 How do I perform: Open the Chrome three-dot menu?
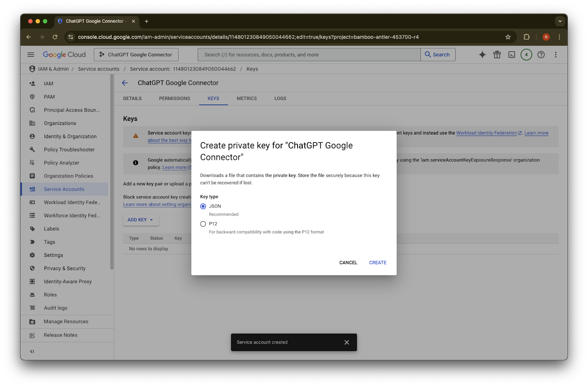point(559,37)
